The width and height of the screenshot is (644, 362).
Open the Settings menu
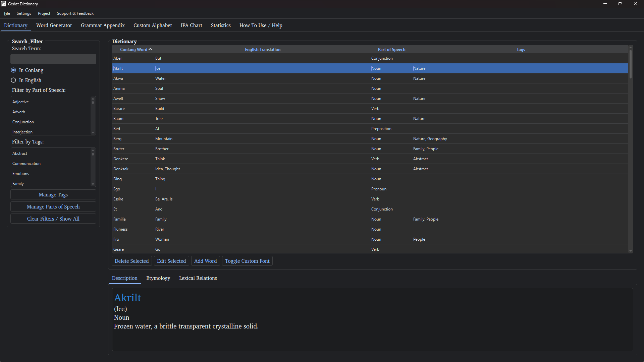point(24,13)
